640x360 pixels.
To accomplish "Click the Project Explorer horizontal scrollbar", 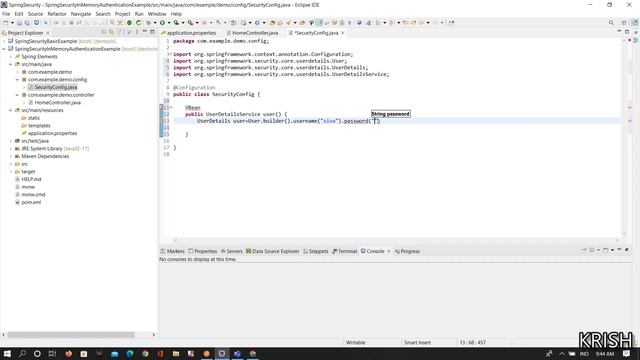I will pyautogui.click(x=70, y=335).
